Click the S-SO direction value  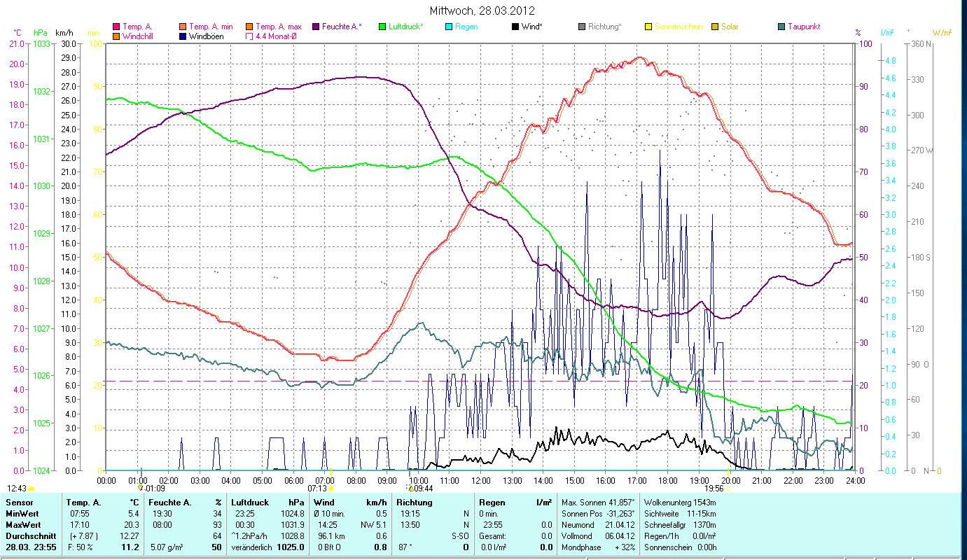459,535
